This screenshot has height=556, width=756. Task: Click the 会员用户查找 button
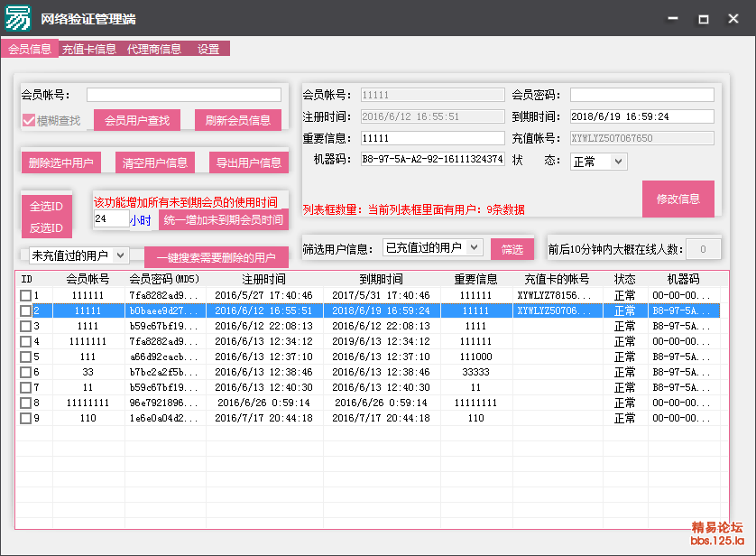(137, 120)
